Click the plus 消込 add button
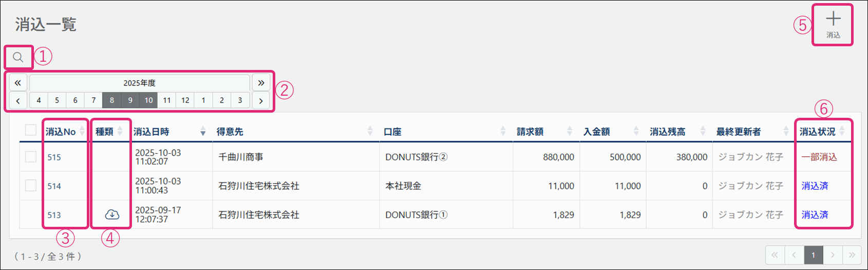This screenshot has height=270, width=868. click(833, 25)
